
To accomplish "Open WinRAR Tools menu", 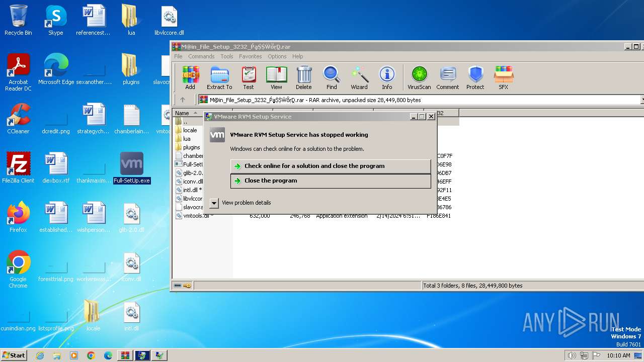I will pos(227,56).
